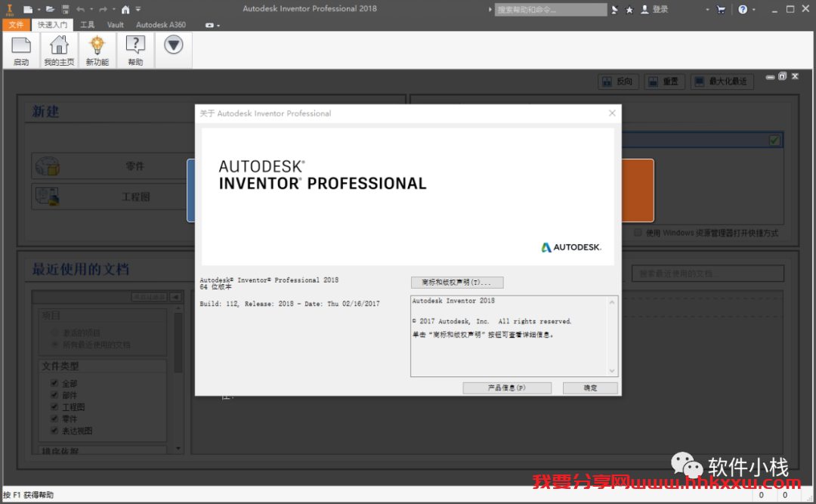Click the 帮助 help button in ribbon

pyautogui.click(x=135, y=51)
